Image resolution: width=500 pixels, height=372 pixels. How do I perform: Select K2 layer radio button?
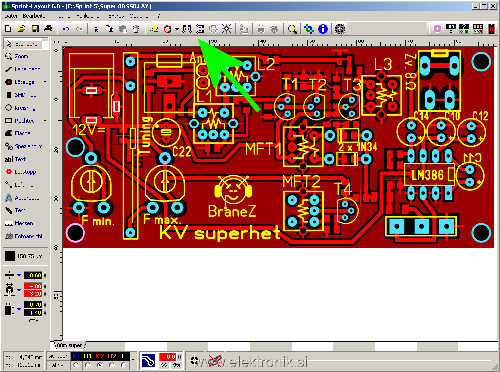(x=100, y=365)
